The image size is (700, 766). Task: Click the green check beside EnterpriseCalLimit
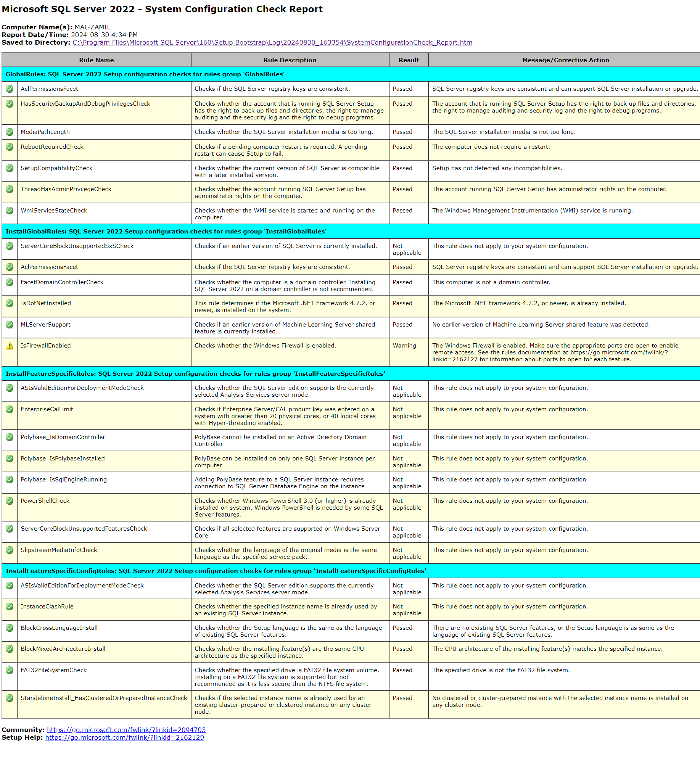click(10, 409)
